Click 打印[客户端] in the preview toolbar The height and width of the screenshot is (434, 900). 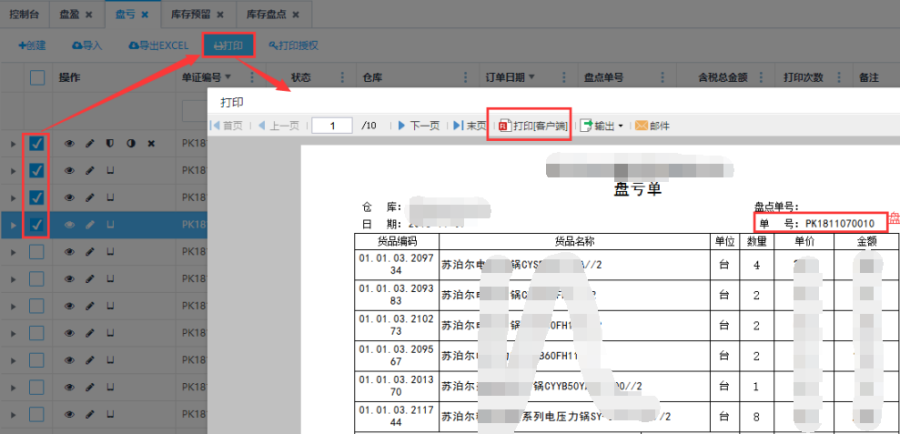531,126
